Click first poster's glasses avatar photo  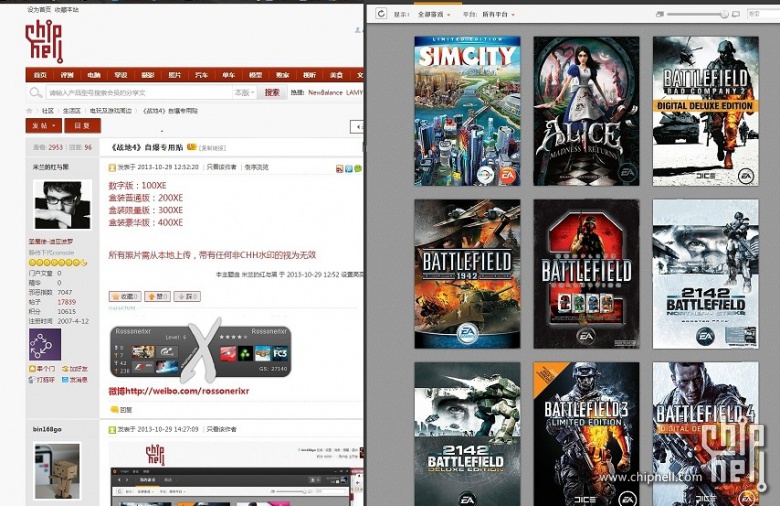point(62,204)
